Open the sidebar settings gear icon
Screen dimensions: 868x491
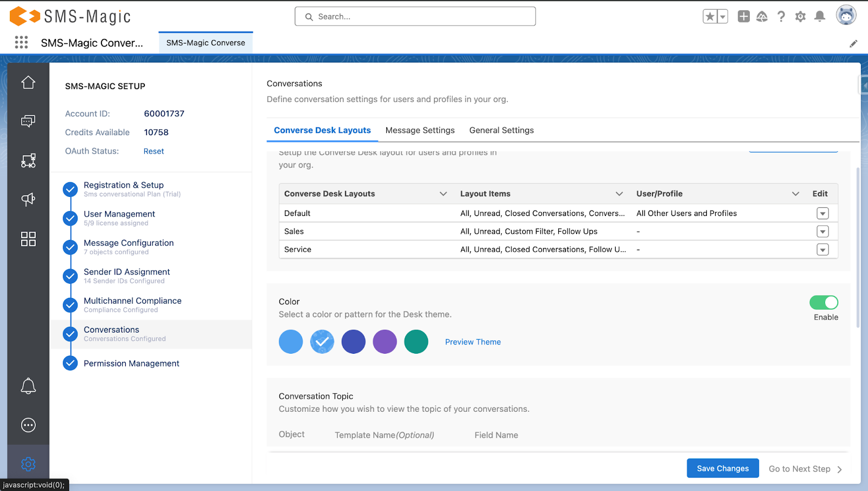tap(28, 464)
